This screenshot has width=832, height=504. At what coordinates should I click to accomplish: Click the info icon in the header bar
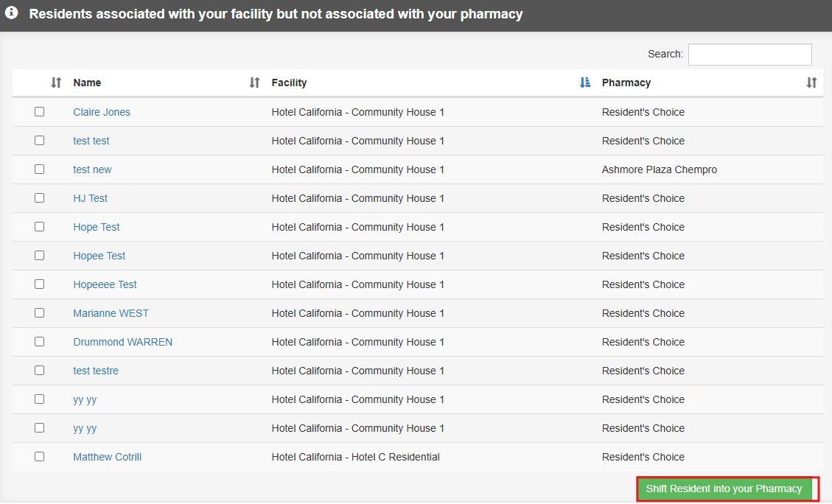pos(10,13)
